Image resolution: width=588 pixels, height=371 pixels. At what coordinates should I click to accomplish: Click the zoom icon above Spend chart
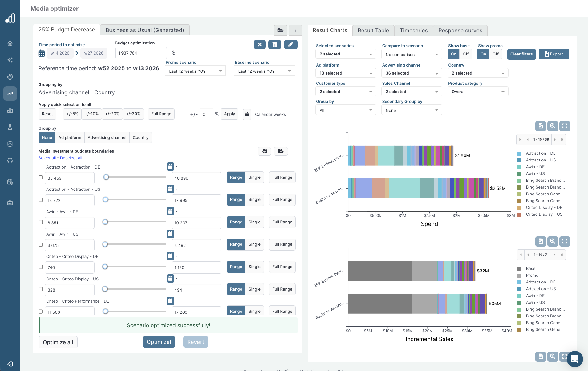click(x=553, y=126)
